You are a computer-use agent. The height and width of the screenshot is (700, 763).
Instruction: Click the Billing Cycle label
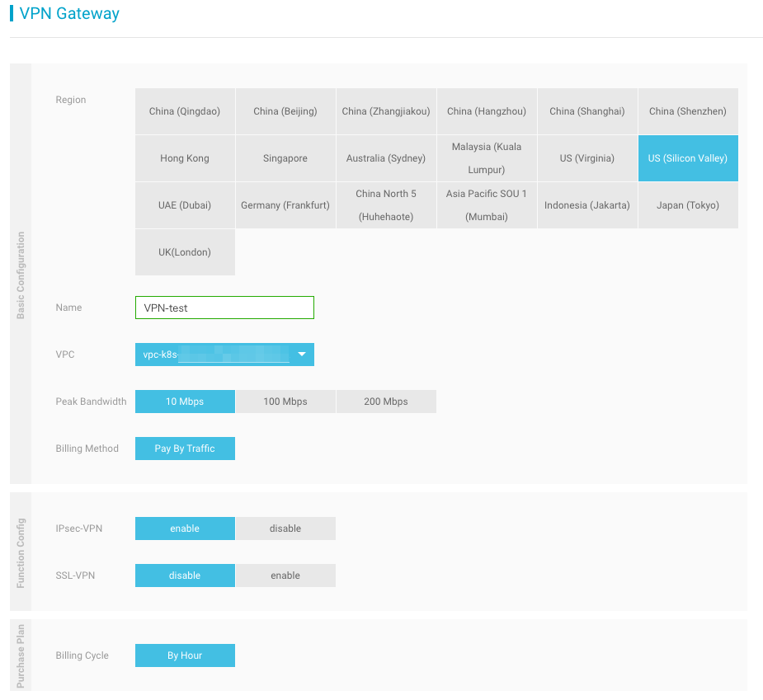[82, 655]
